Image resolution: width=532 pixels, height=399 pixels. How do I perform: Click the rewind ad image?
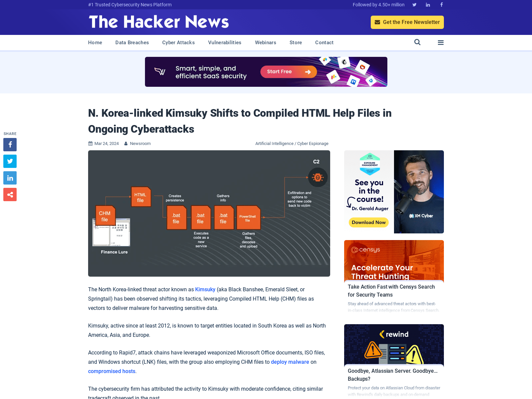tap(394, 344)
